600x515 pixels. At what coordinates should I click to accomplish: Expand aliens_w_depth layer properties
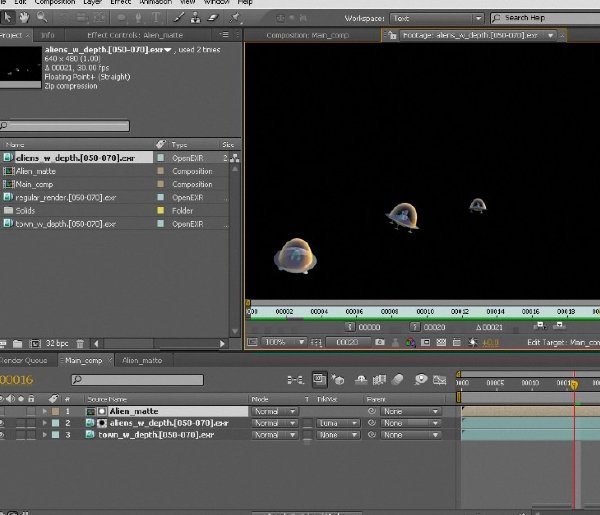pos(45,423)
